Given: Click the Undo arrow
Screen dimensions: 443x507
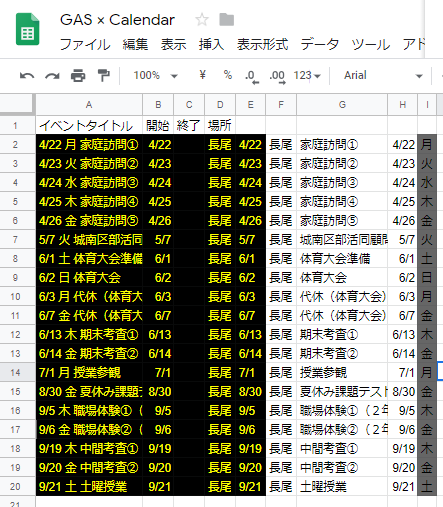Looking at the screenshot, I should pyautogui.click(x=27, y=76).
